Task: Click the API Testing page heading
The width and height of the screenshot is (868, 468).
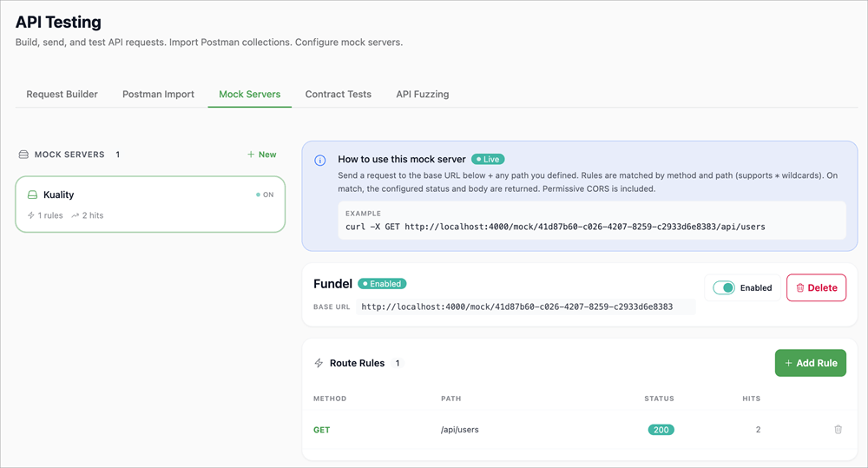Action: point(58,23)
